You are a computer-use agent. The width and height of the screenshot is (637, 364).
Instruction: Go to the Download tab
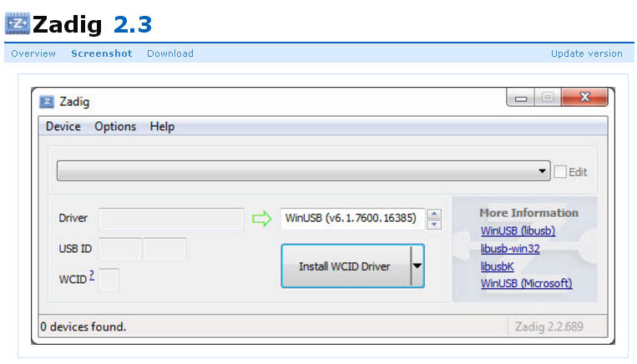[x=170, y=53]
